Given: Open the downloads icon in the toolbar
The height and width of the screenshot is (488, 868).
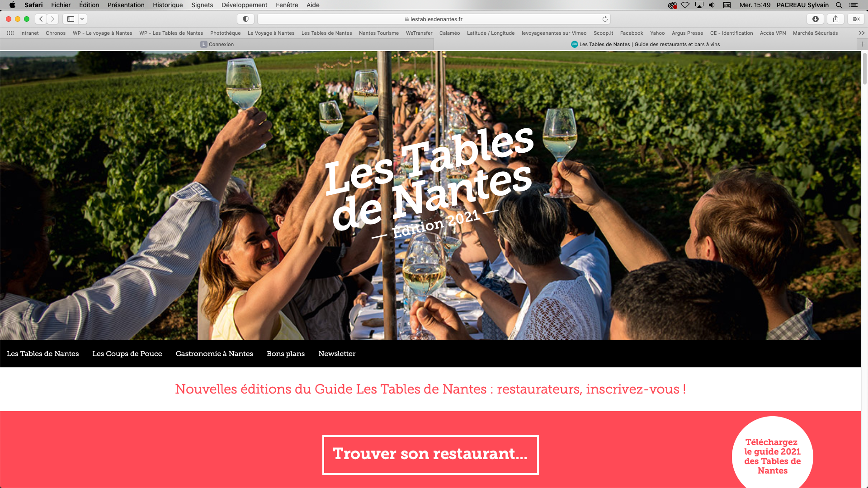Looking at the screenshot, I should (x=815, y=19).
